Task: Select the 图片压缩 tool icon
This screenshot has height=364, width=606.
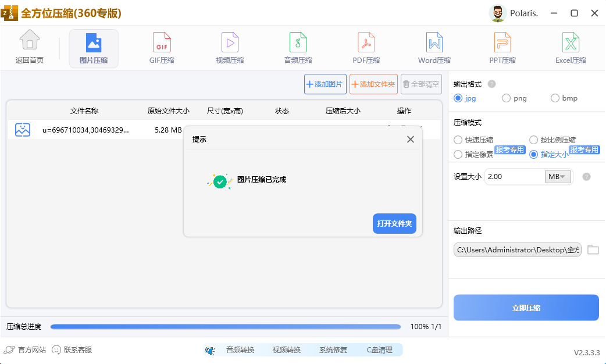Action: coord(93,48)
